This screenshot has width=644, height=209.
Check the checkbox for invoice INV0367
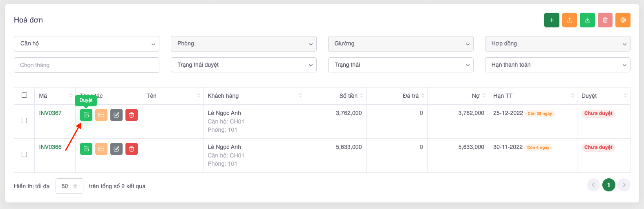pyautogui.click(x=24, y=121)
